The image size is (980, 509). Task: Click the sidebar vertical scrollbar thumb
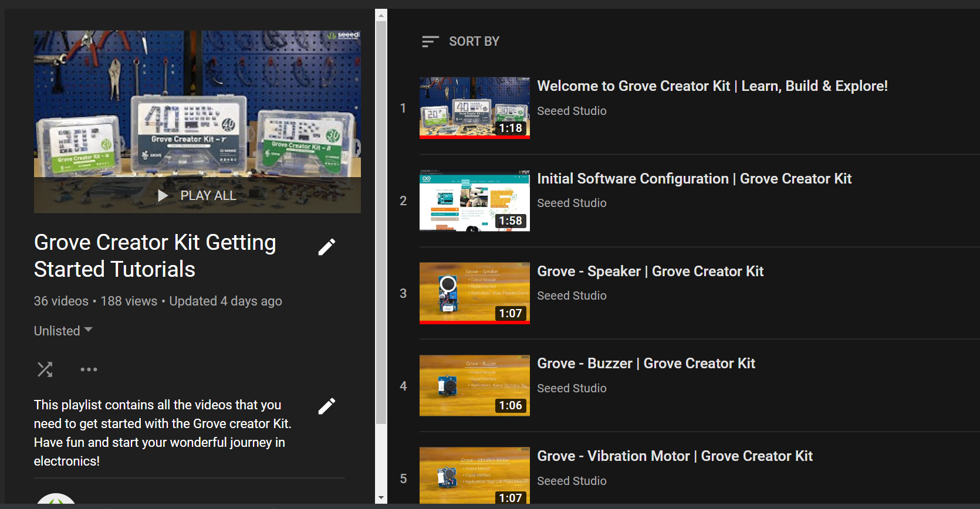point(381,223)
